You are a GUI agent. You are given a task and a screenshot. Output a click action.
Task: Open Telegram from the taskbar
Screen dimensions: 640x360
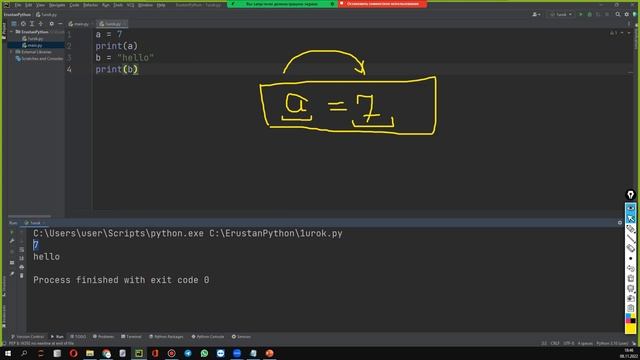(188, 353)
